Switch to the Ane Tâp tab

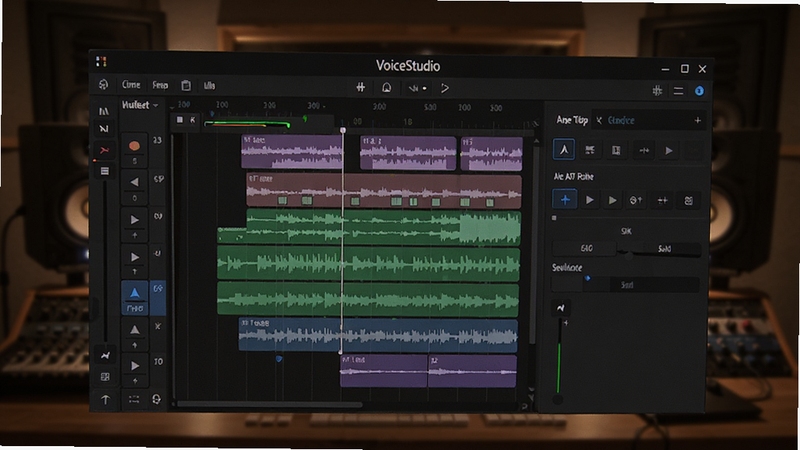pyautogui.click(x=572, y=120)
